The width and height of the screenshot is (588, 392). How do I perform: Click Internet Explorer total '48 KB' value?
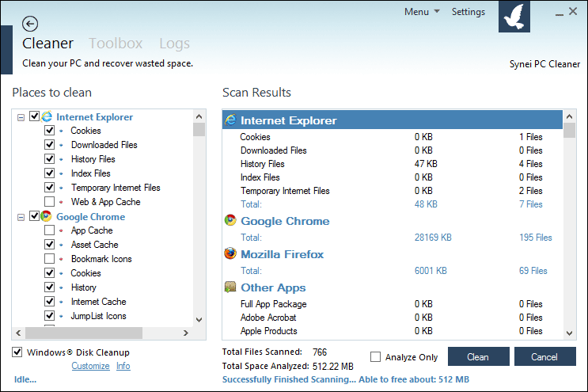tap(426, 204)
